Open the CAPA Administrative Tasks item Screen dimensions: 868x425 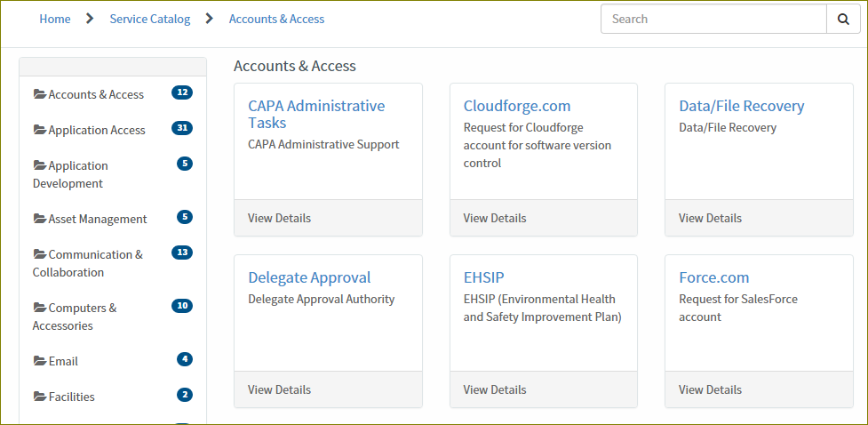point(316,114)
